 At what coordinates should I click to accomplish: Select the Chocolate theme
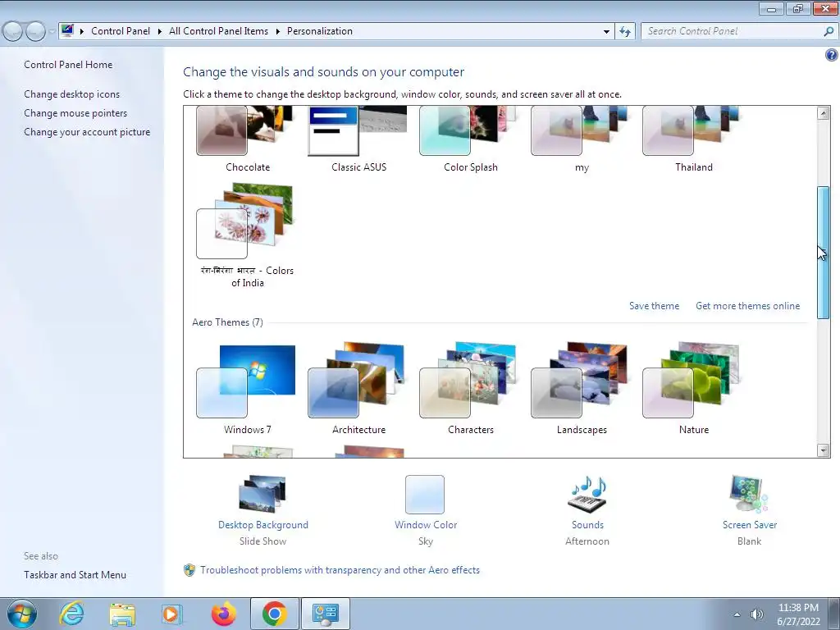(247, 138)
